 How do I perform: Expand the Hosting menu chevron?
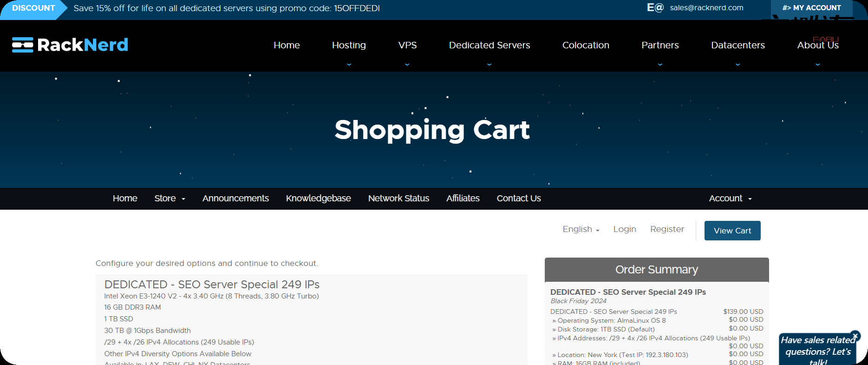(349, 65)
